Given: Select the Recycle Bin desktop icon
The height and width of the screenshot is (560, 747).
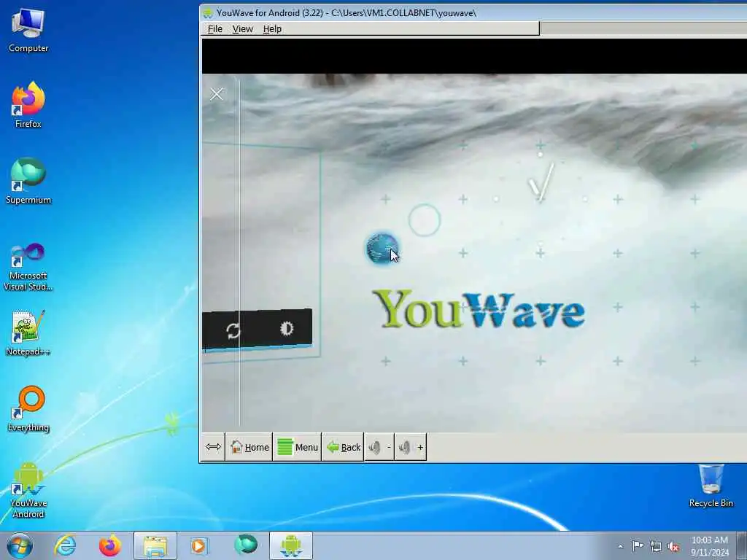Looking at the screenshot, I should pyautogui.click(x=711, y=485).
